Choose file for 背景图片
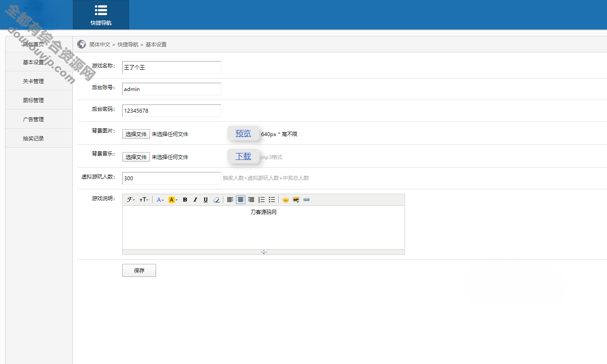 (136, 134)
